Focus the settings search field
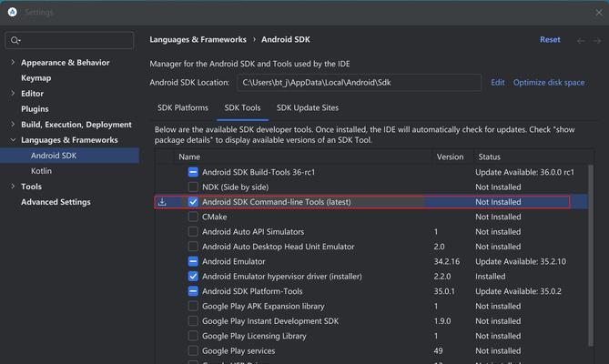The image size is (609, 364). click(69, 40)
